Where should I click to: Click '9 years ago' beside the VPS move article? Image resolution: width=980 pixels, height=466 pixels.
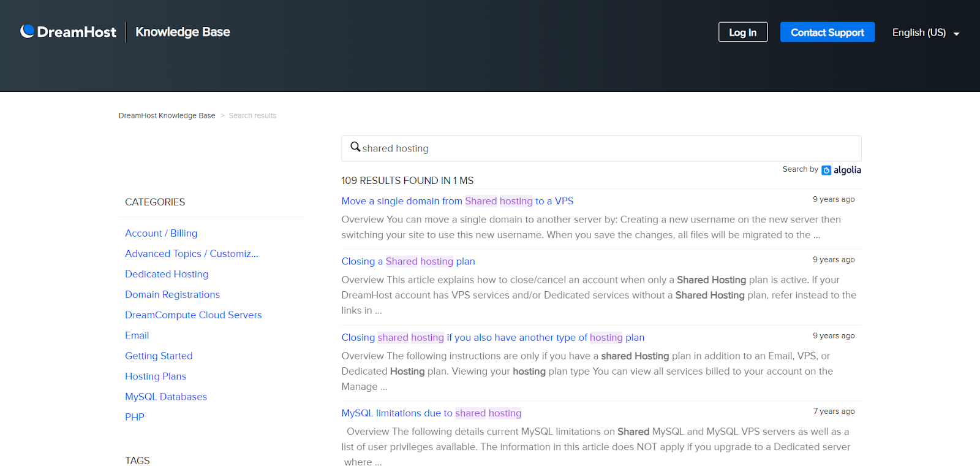point(834,199)
